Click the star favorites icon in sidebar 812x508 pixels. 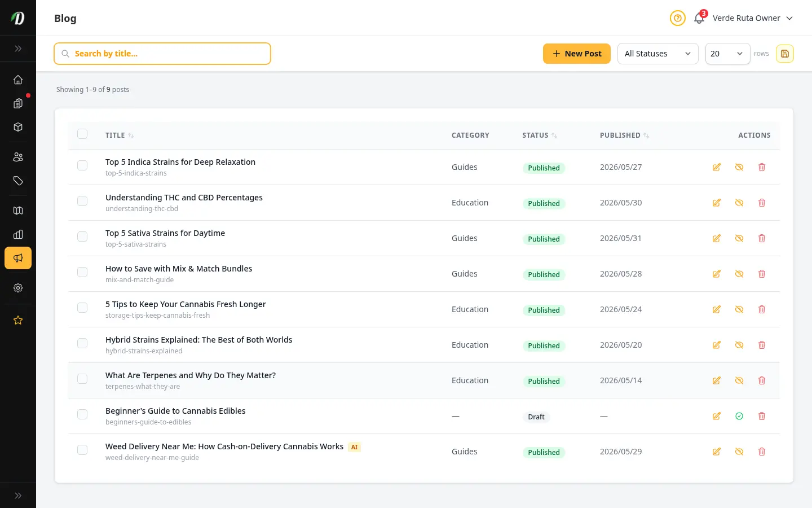18,320
